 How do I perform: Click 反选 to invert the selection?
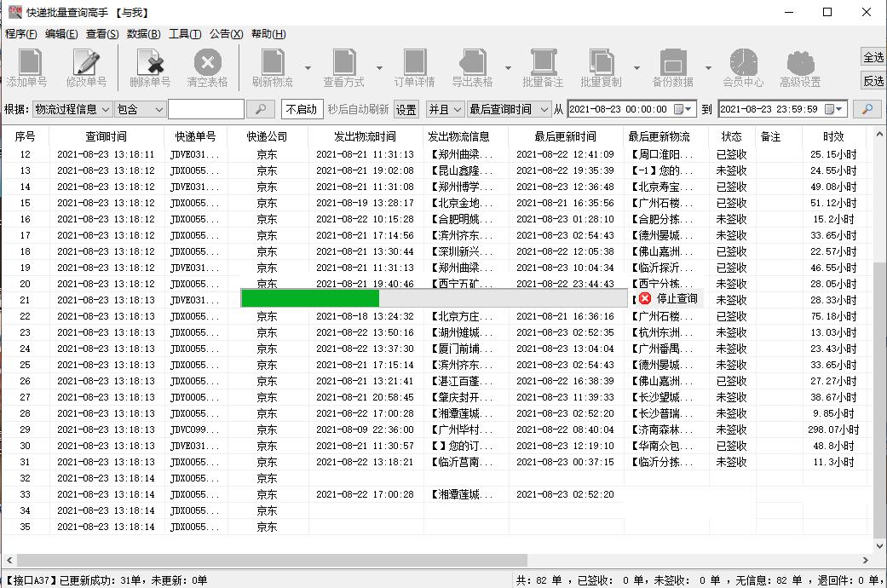click(x=873, y=81)
